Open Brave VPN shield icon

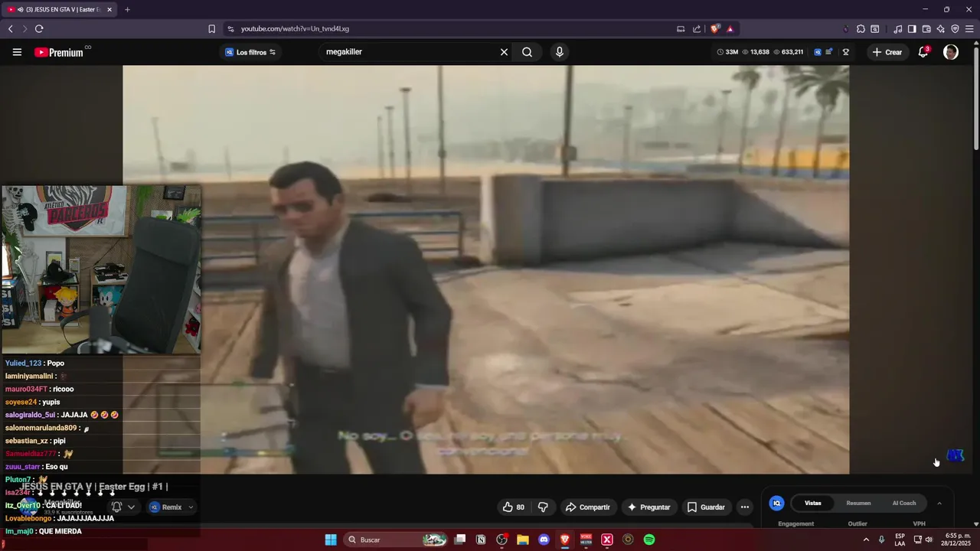tap(955, 28)
